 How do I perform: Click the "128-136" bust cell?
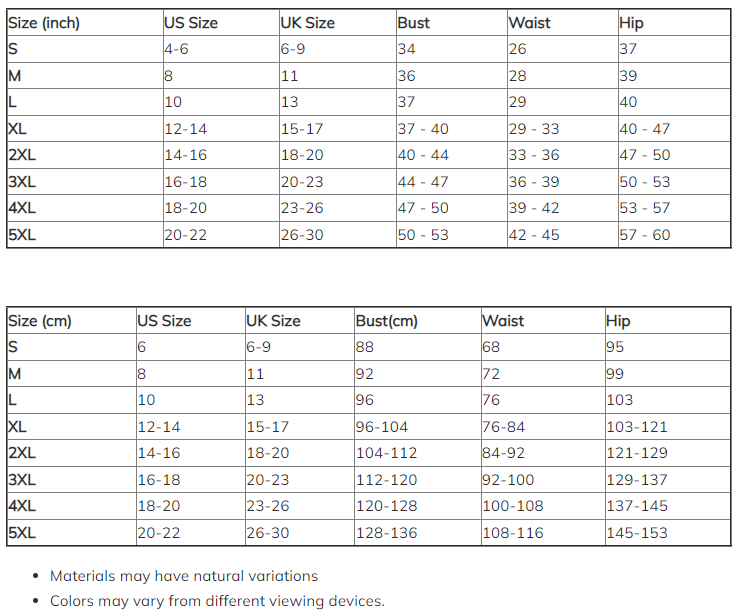click(387, 533)
